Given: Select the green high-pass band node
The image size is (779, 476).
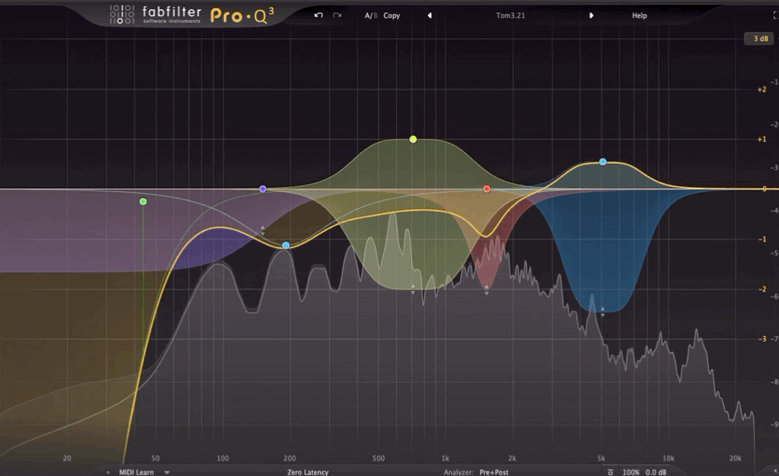Looking at the screenshot, I should pyautogui.click(x=143, y=201).
